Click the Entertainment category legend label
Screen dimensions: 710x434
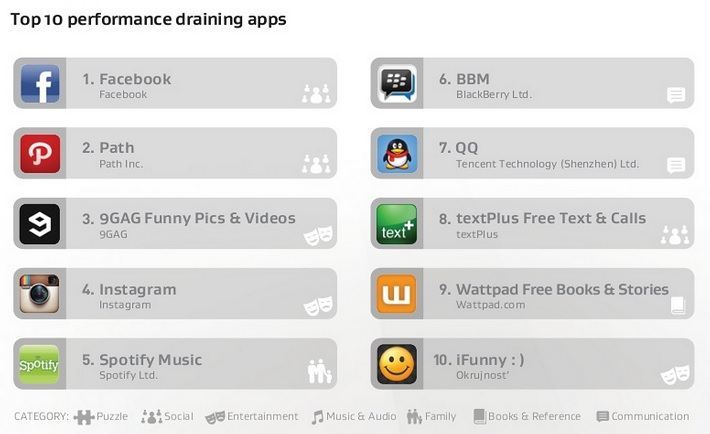[x=263, y=416]
